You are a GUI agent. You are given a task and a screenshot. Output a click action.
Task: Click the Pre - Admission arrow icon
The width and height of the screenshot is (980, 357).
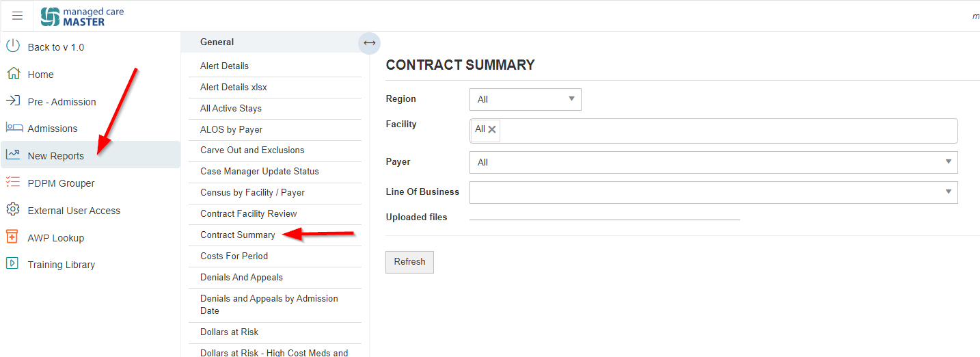pos(13,101)
